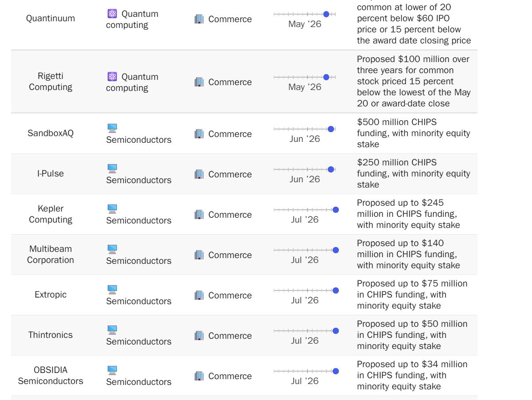Click the atom icon in Rigetti Computing row
This screenshot has width=532, height=400.
pos(112,77)
